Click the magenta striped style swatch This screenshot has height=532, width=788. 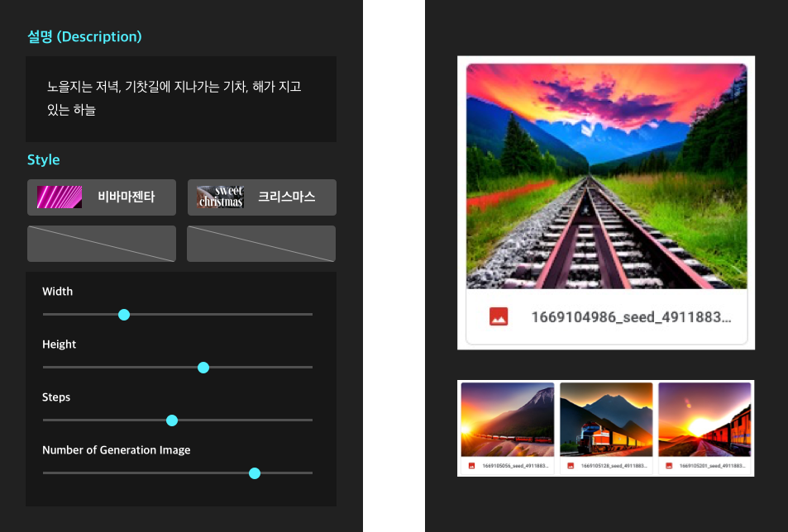60,197
